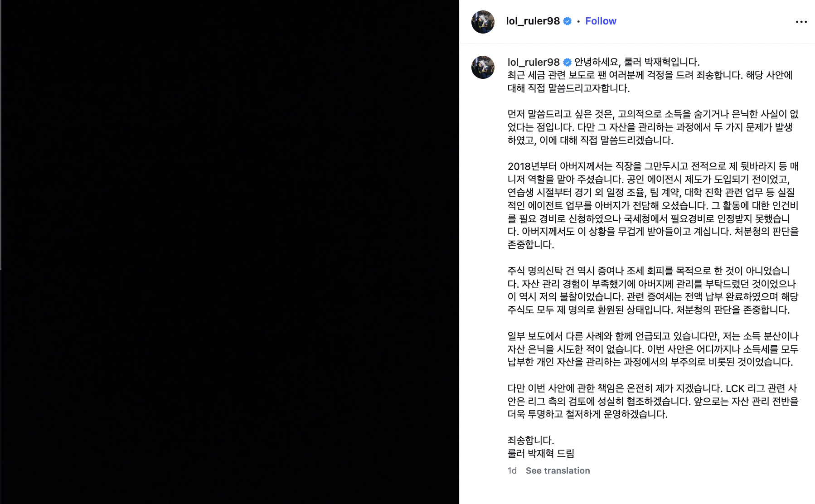The width and height of the screenshot is (815, 504).
Task: Click the verified badge next to header username
Action: pos(568,21)
